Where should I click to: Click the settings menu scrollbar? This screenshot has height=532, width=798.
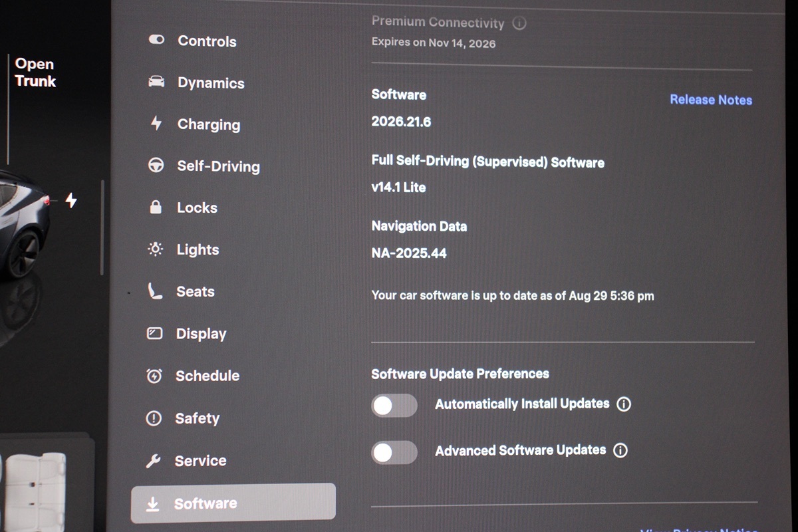click(102, 227)
